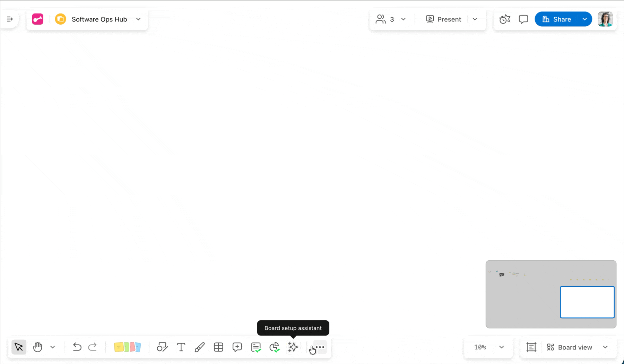
Task: Select the Hand tool
Action: (x=37, y=347)
